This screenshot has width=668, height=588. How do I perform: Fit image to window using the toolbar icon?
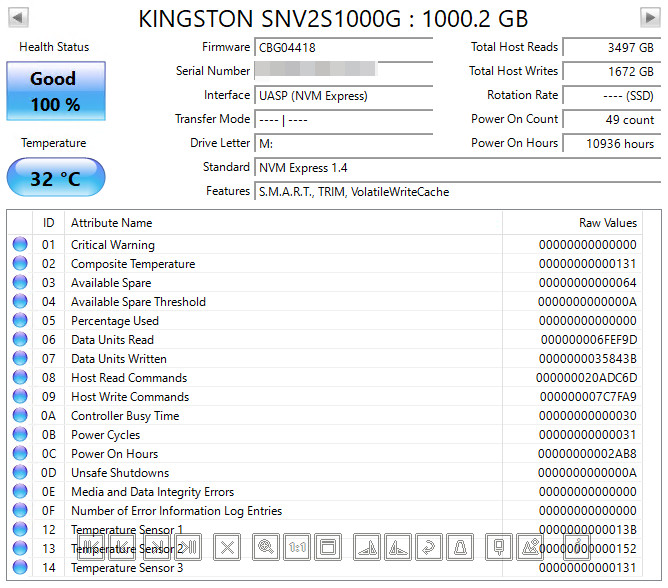328,547
